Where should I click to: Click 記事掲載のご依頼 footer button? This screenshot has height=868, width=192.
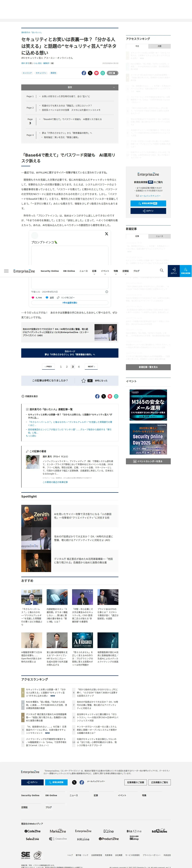(x=136, y=782)
